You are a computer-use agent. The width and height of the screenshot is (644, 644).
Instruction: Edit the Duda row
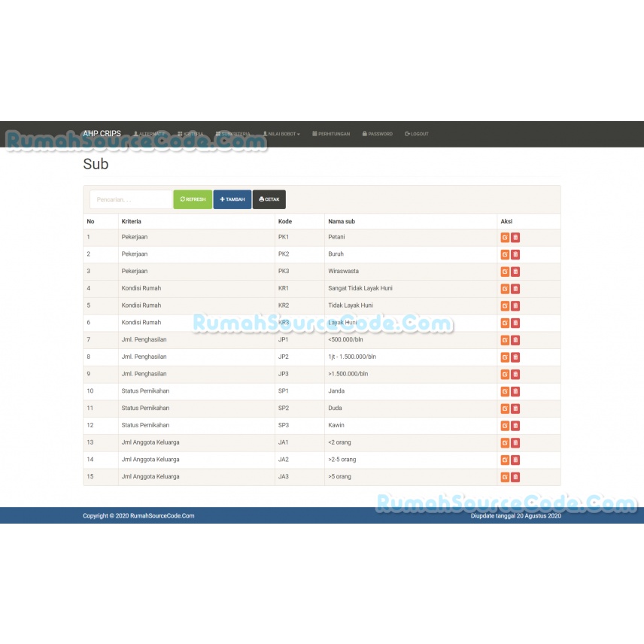tap(505, 409)
